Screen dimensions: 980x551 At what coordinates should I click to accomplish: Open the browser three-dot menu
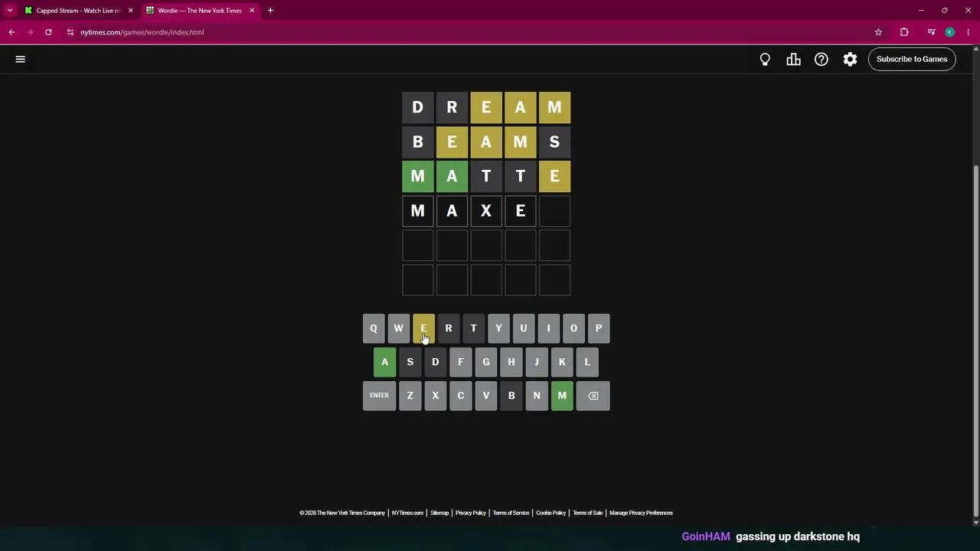969,32
